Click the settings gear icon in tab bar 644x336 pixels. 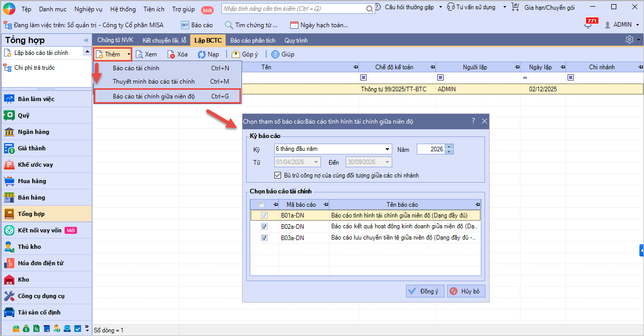(630, 40)
